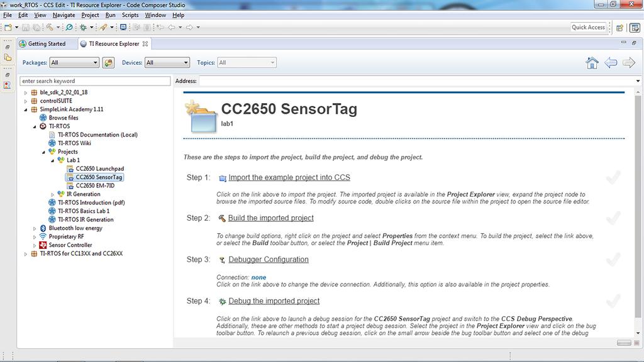Start debugging with the green bug icon

[84, 27]
